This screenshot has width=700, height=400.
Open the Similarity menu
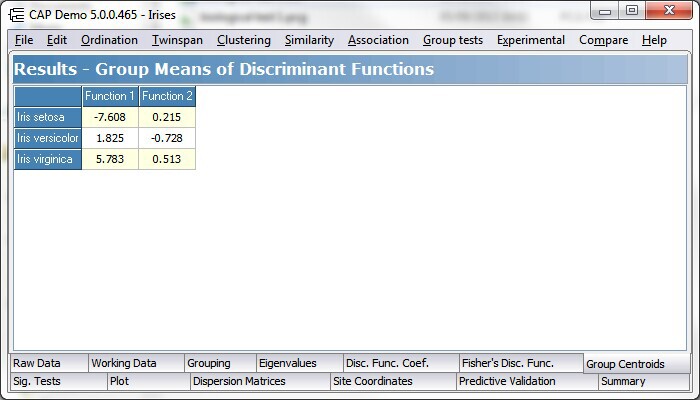(x=309, y=40)
